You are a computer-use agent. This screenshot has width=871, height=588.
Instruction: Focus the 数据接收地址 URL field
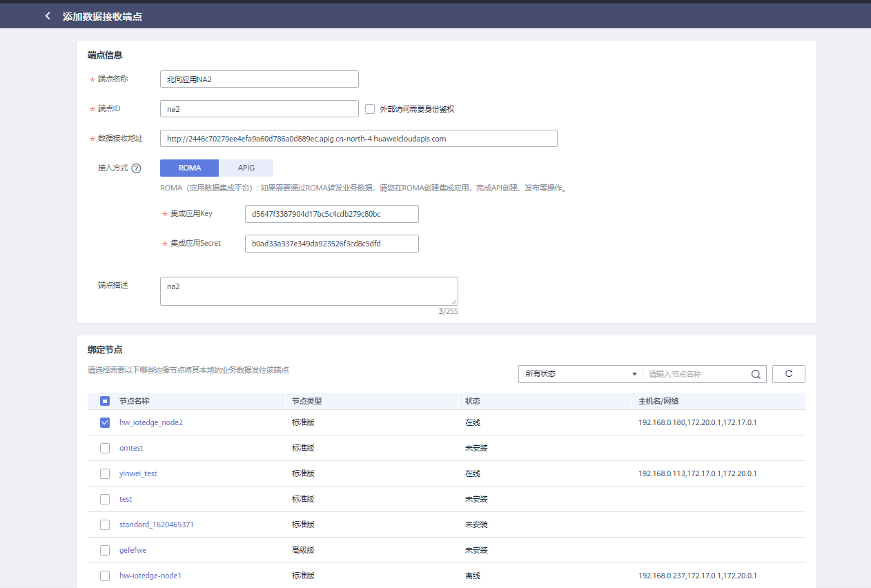359,139
